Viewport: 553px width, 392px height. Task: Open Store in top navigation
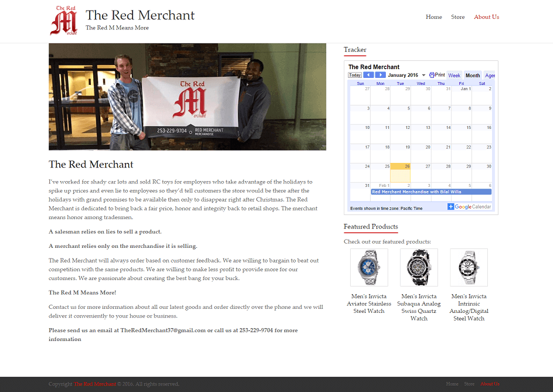tap(458, 17)
